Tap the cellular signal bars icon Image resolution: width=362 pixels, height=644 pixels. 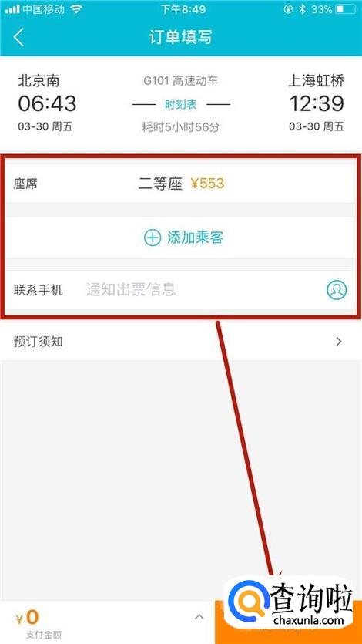click(12, 9)
